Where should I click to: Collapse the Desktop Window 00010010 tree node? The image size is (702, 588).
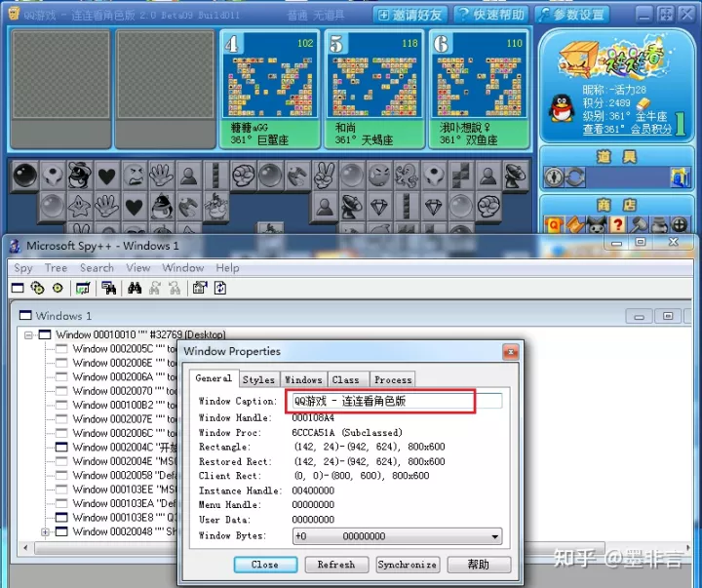pyautogui.click(x=28, y=335)
